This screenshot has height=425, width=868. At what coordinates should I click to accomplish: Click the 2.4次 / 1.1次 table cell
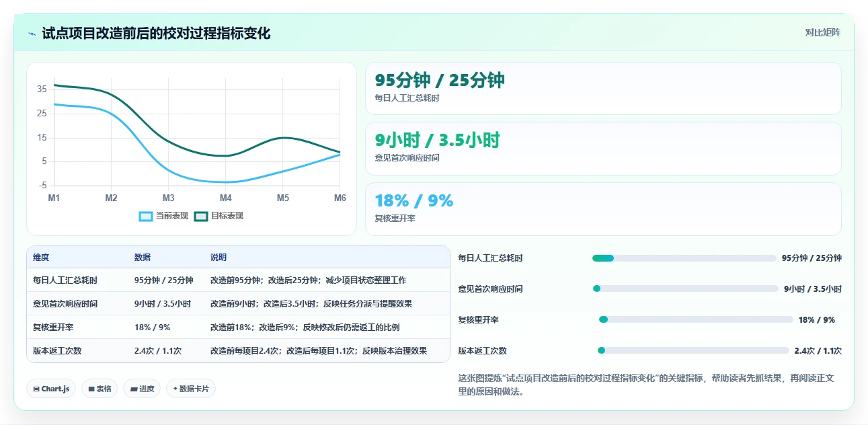[x=158, y=351]
